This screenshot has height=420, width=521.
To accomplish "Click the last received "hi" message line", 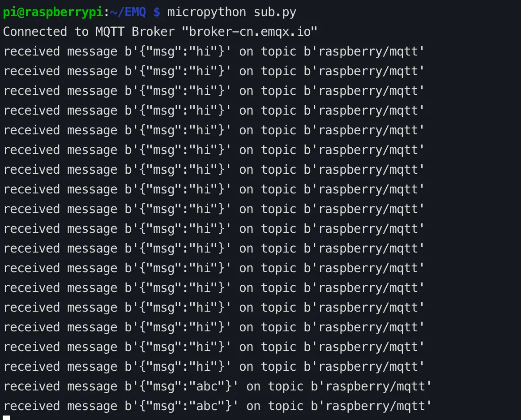I will click(213, 367).
